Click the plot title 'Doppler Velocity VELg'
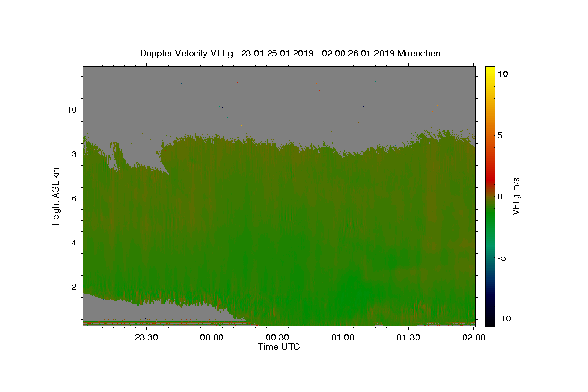588x392 pixels. [x=188, y=54]
